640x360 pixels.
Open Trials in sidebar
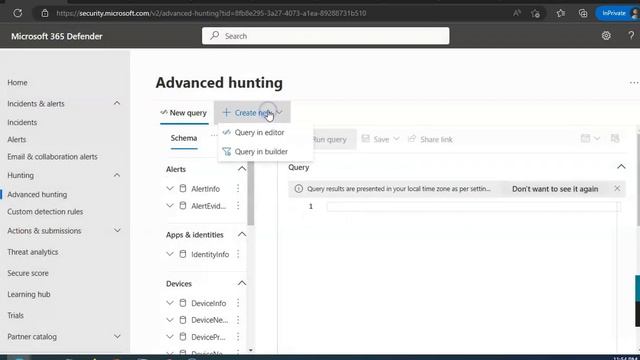click(x=16, y=316)
